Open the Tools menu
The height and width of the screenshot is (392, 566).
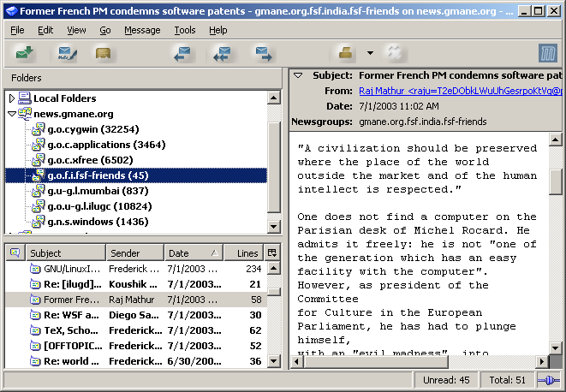184,30
